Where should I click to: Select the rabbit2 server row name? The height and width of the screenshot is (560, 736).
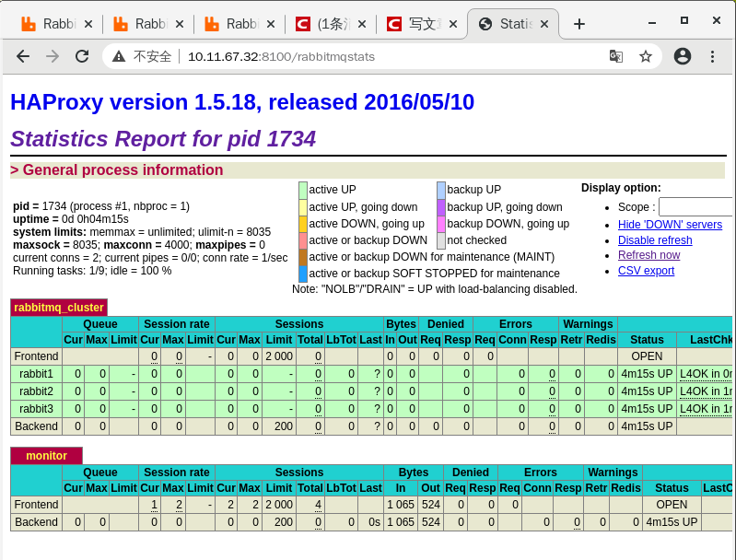pos(36,391)
